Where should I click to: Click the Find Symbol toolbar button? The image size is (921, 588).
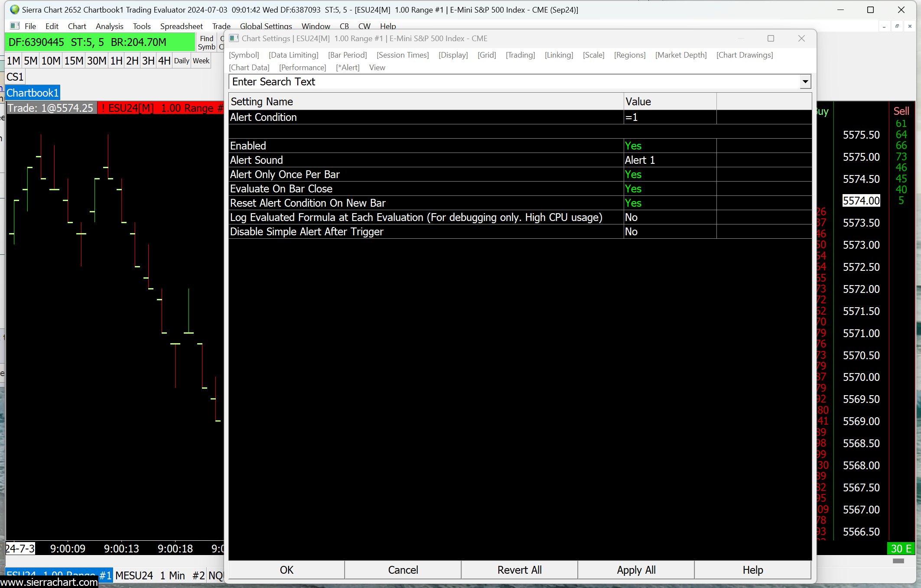click(x=206, y=42)
